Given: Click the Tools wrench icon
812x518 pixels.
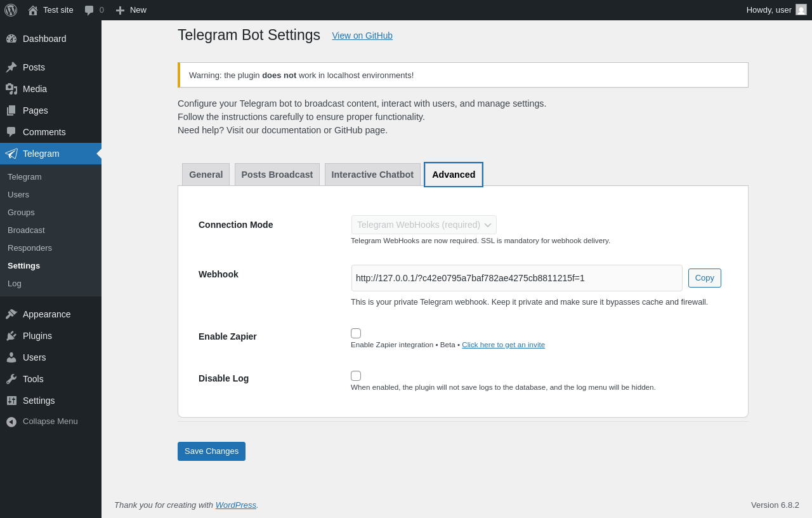Looking at the screenshot, I should pos(11,379).
